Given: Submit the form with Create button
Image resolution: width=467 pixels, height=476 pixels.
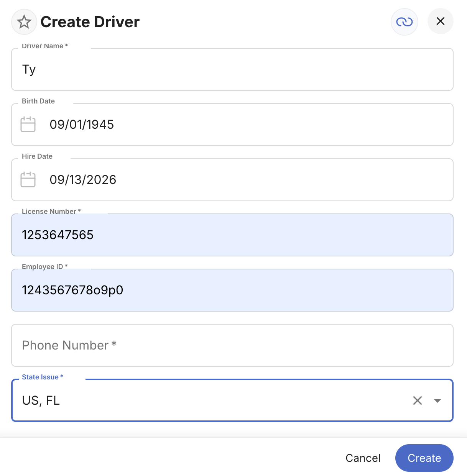Looking at the screenshot, I should 424,458.
